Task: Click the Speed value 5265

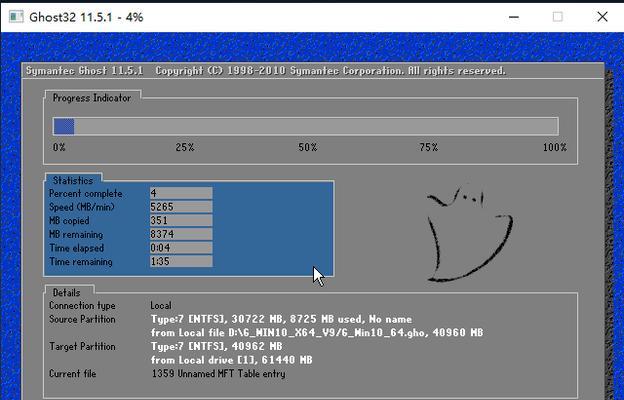Action: coord(181,207)
